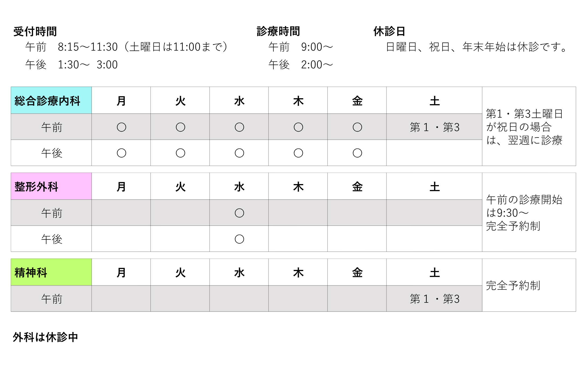Click Saturday 第1・第3 cell in 精神科
Screen dimensions: 588x370
click(434, 299)
